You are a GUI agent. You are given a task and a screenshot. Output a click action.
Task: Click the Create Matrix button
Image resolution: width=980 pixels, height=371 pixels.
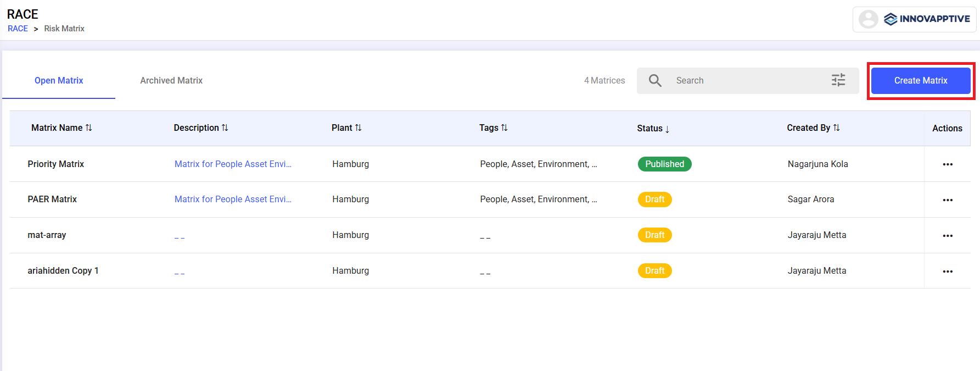[x=921, y=81]
